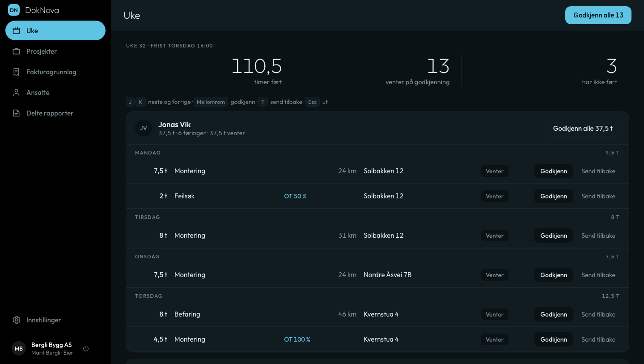Send tilbake the Feilsøk entry
The image size is (644, 364).
pos(598,196)
